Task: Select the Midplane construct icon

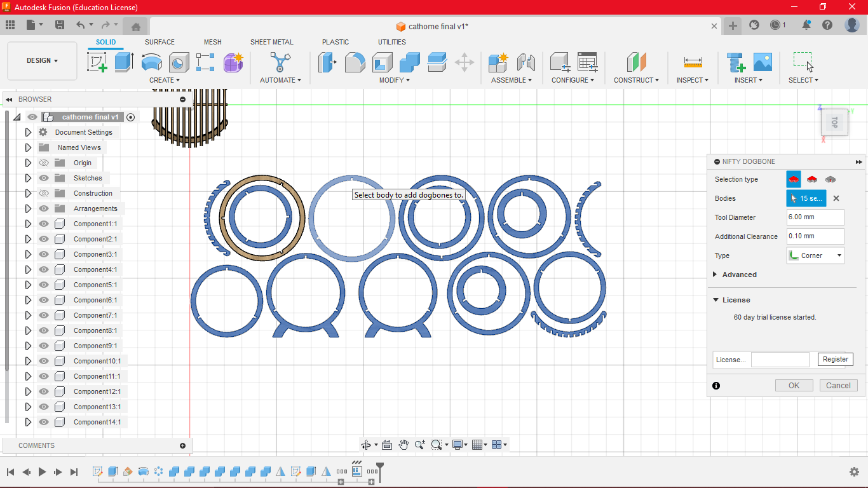Action: (636, 62)
